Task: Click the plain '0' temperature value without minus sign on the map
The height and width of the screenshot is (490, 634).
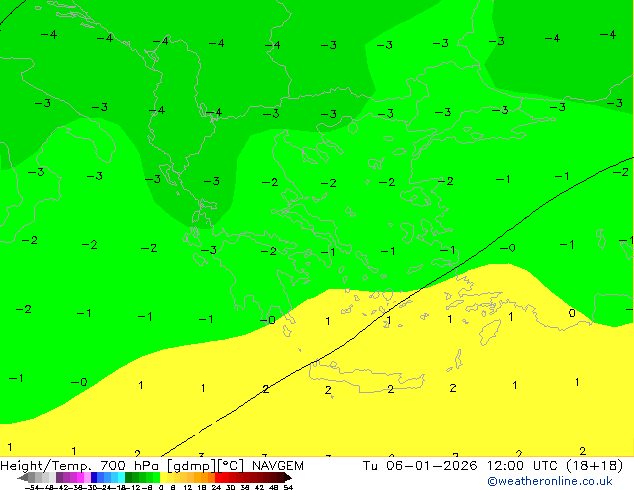Action: 572,313
